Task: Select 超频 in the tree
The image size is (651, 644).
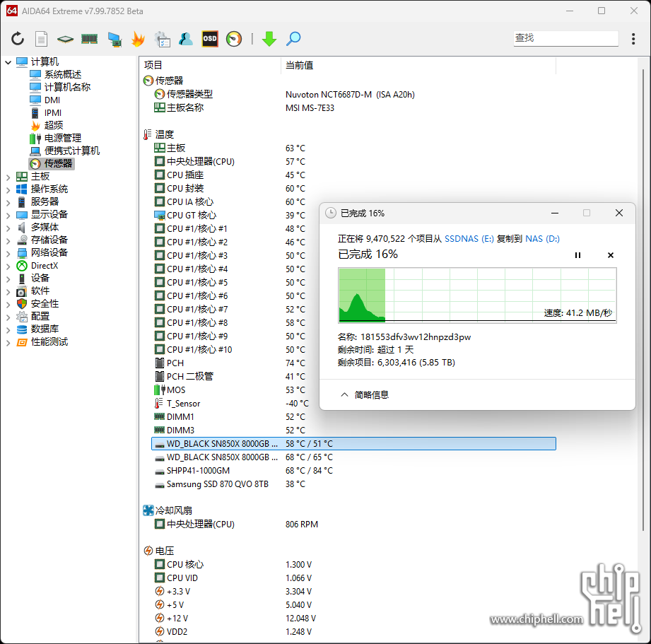Action: pos(54,125)
